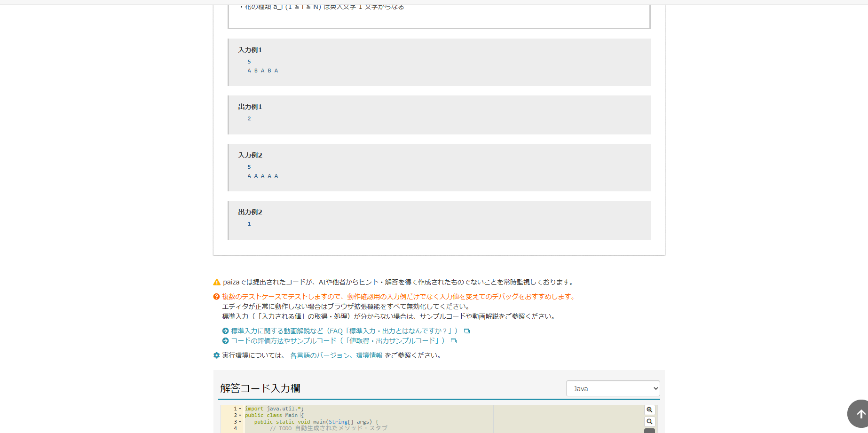Open the Java language dropdown
This screenshot has height=433, width=868.
[x=613, y=388]
